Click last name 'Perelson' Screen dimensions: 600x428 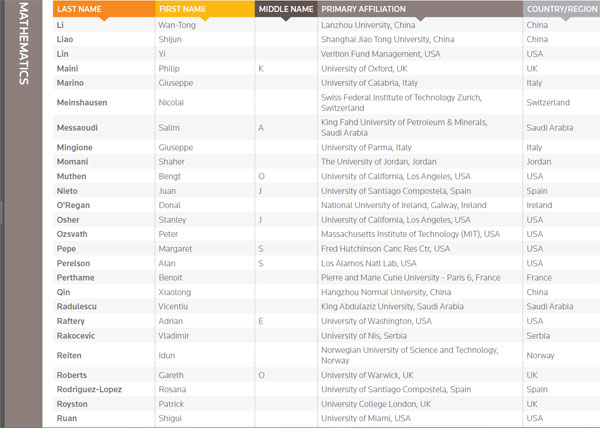(73, 263)
